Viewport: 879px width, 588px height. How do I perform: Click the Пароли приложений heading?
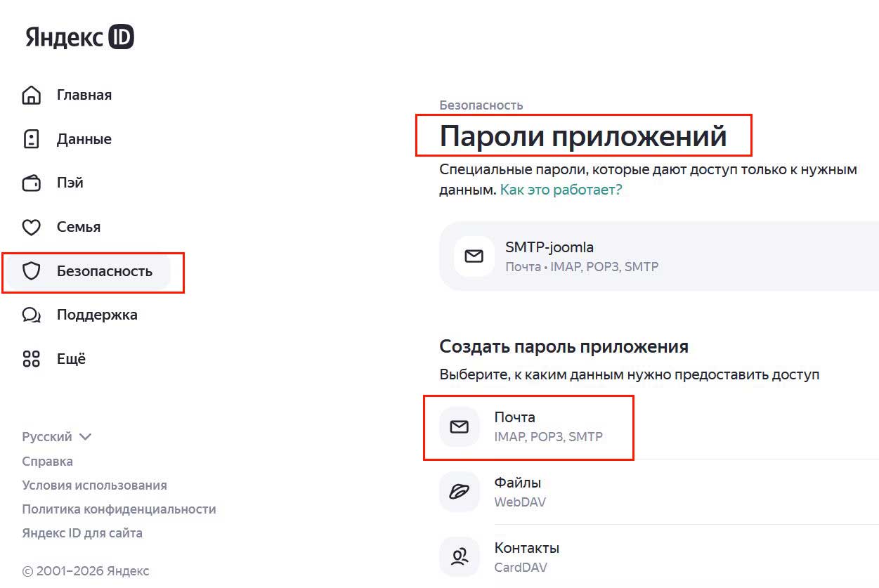click(583, 136)
